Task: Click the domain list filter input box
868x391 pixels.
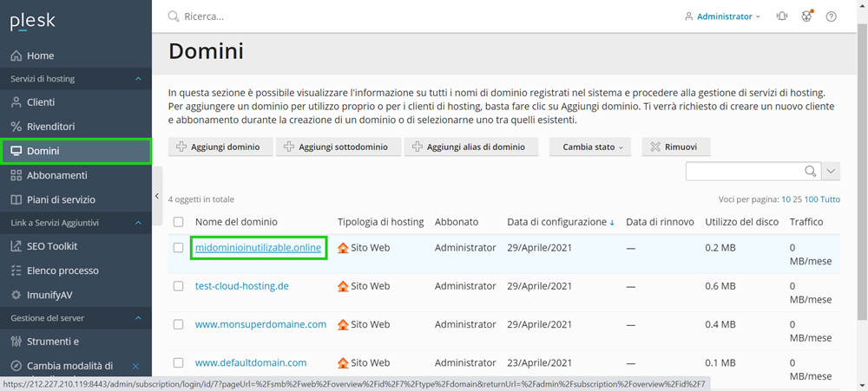Action: click(x=745, y=171)
